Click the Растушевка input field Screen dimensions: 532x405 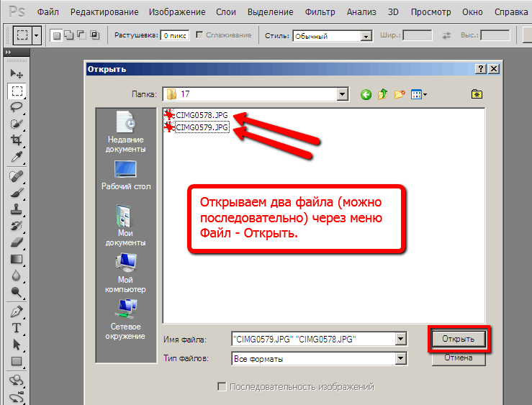pyautogui.click(x=175, y=35)
